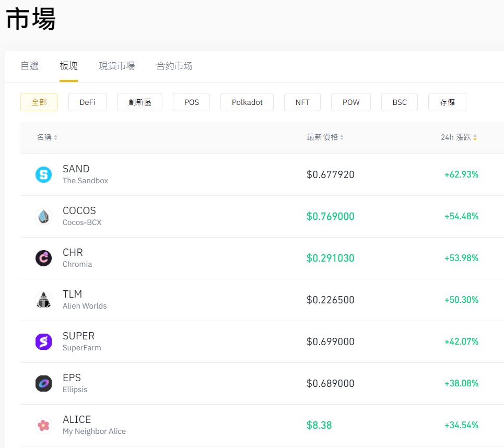Image resolution: width=504 pixels, height=448 pixels.
Task: Click the SAND coin logo icon
Action: click(43, 174)
